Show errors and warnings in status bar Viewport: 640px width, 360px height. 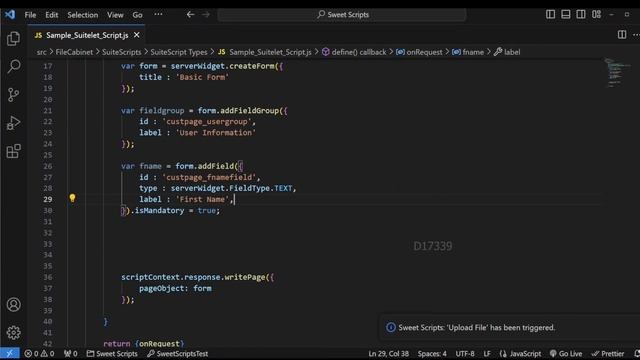(x=39, y=353)
